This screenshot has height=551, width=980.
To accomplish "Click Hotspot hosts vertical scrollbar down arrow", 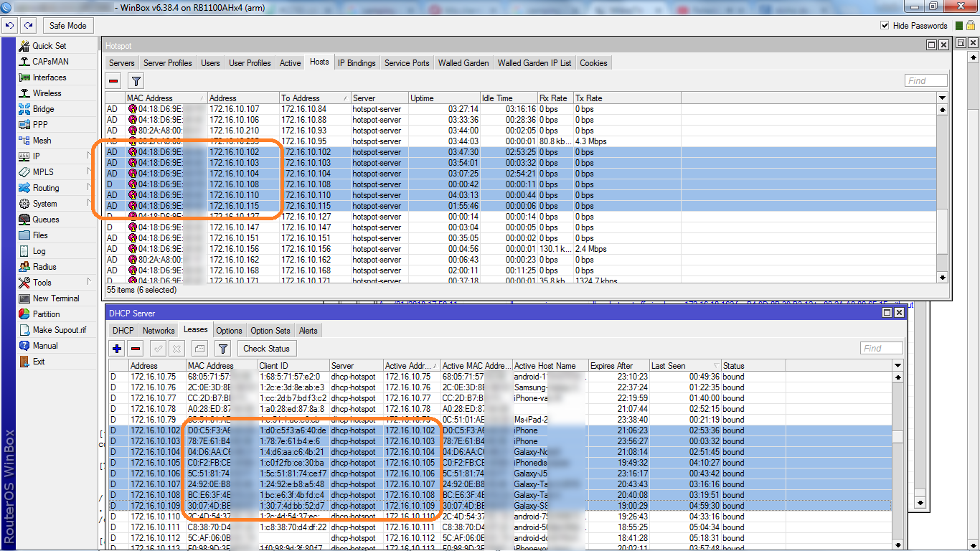I will pos(943,276).
